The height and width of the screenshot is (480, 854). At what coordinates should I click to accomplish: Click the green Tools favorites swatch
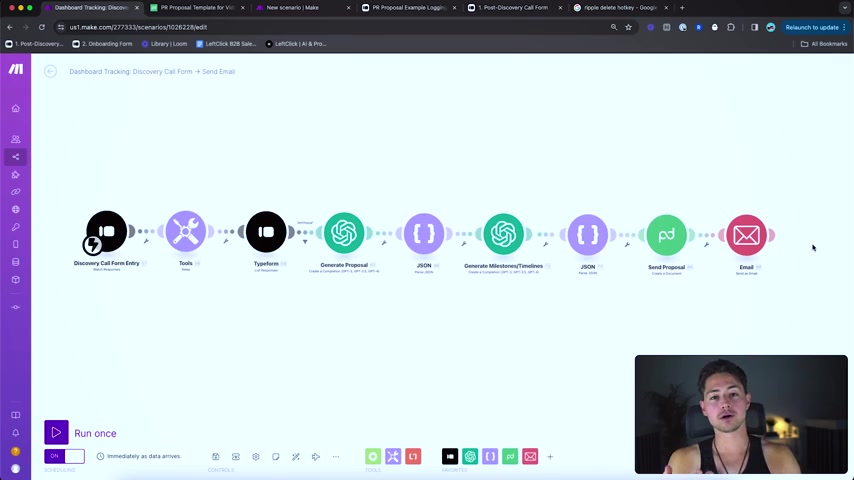click(x=373, y=457)
